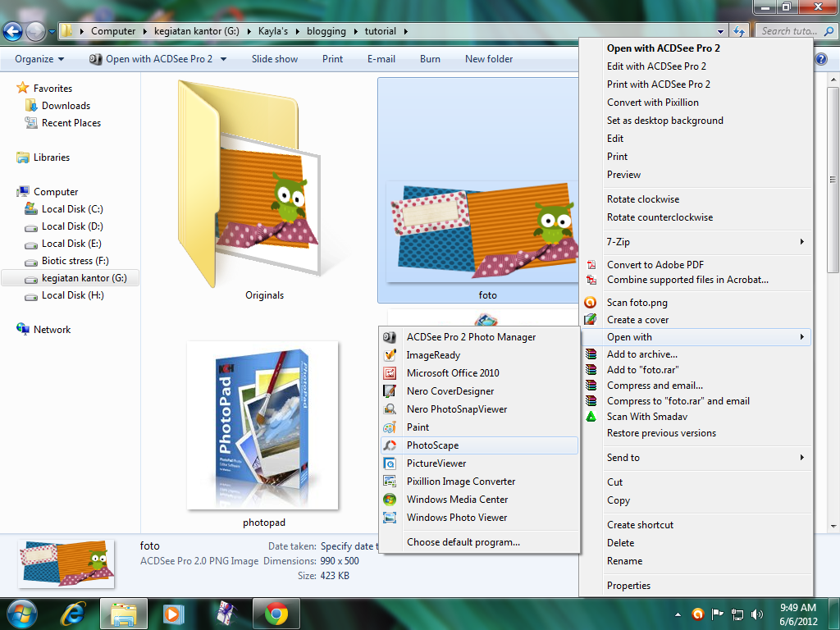This screenshot has height=630, width=840.
Task: Expand the tutorial breadcrumb arrow
Action: point(405,31)
